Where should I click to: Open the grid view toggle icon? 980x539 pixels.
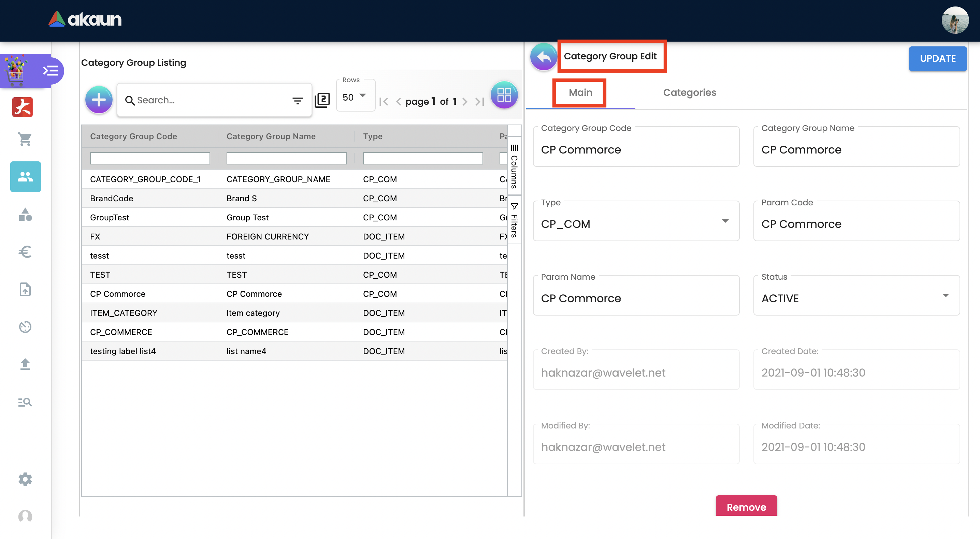pos(504,95)
